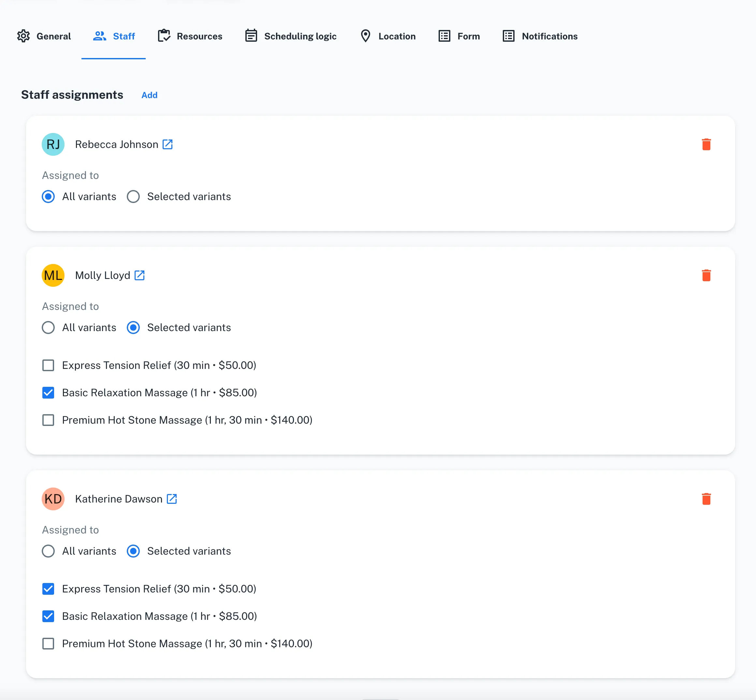
Task: Check Express Tension Relief for Molly Lloyd
Action: pos(48,366)
